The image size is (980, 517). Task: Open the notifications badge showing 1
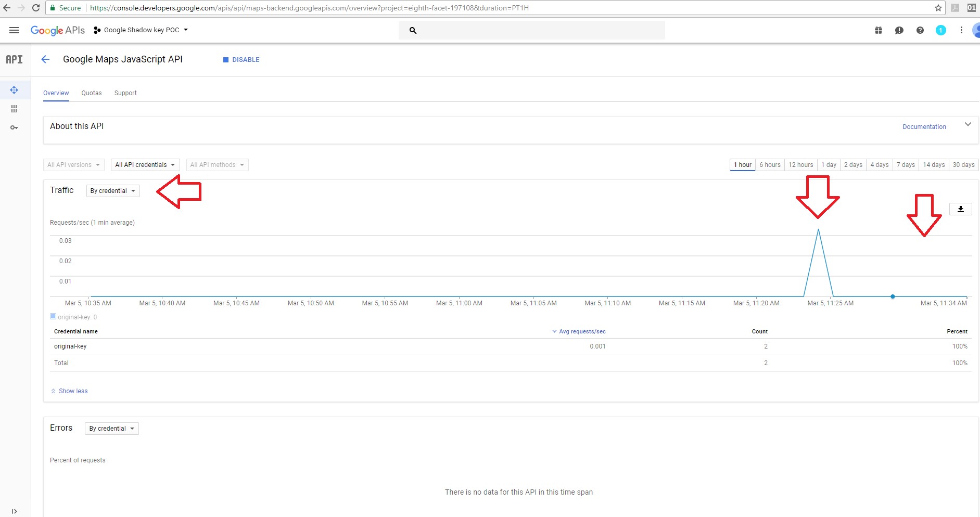(941, 30)
